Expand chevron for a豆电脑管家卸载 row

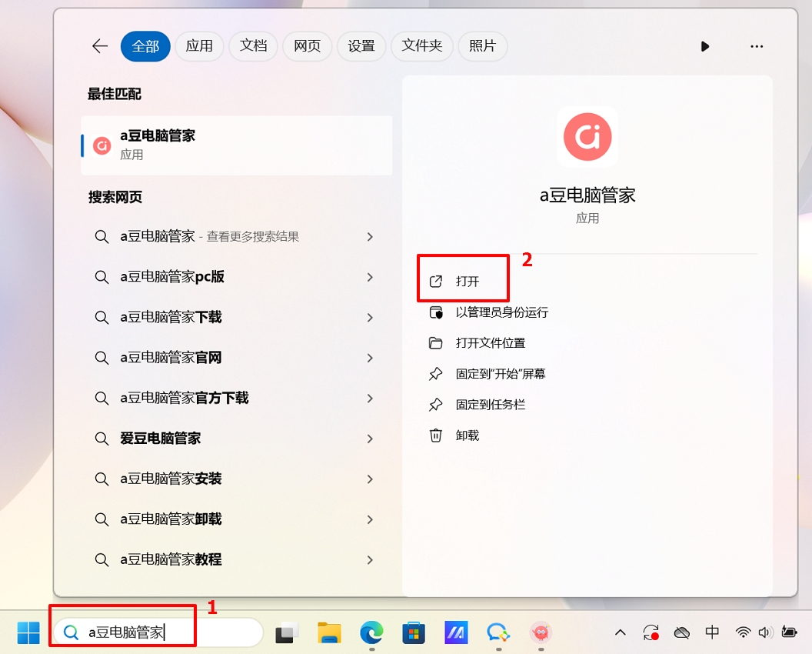[370, 519]
